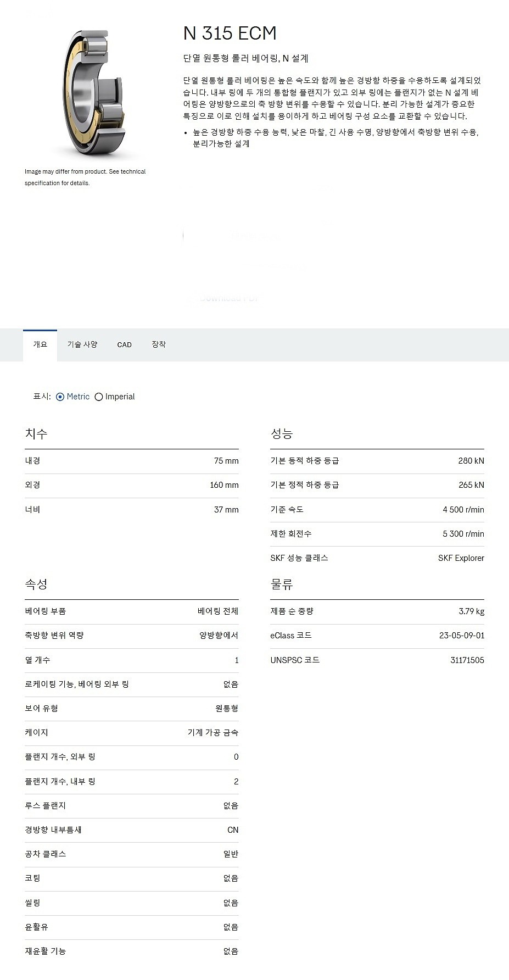Click the 루스 플랜지 row label
This screenshot has width=509, height=980.
(46, 806)
